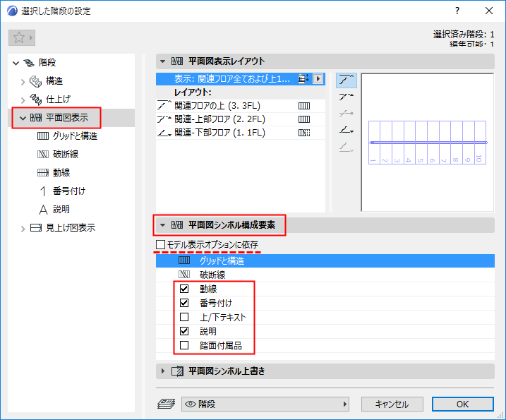Collapse the 平面図表示レイアウト panel
The height and width of the screenshot is (420, 506).
tap(162, 61)
